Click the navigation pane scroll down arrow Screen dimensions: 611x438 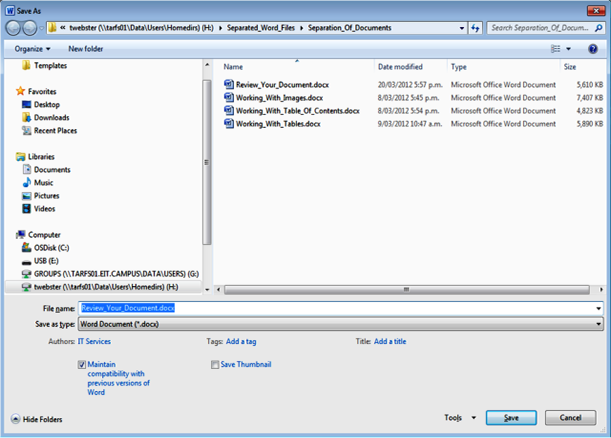[x=207, y=290]
